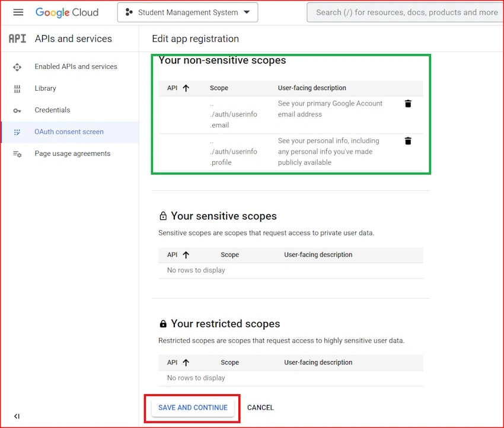The image size is (504, 428).
Task: Click the OAuth consent screen icon
Action: 17,132
